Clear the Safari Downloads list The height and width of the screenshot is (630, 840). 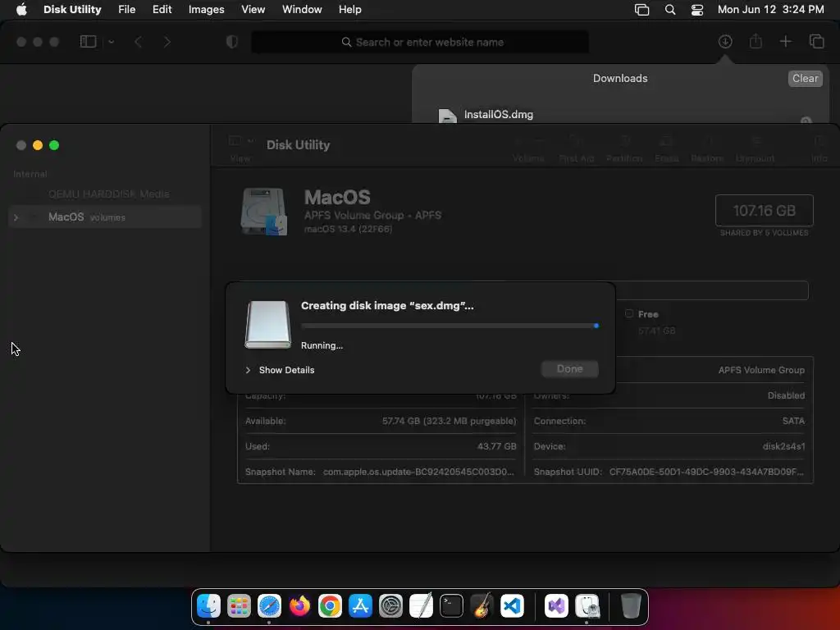click(806, 78)
